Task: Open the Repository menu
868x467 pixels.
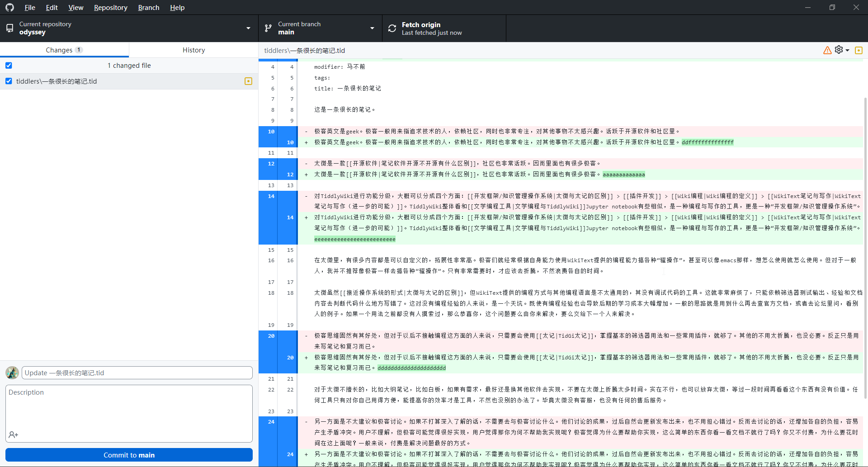Action: point(110,7)
